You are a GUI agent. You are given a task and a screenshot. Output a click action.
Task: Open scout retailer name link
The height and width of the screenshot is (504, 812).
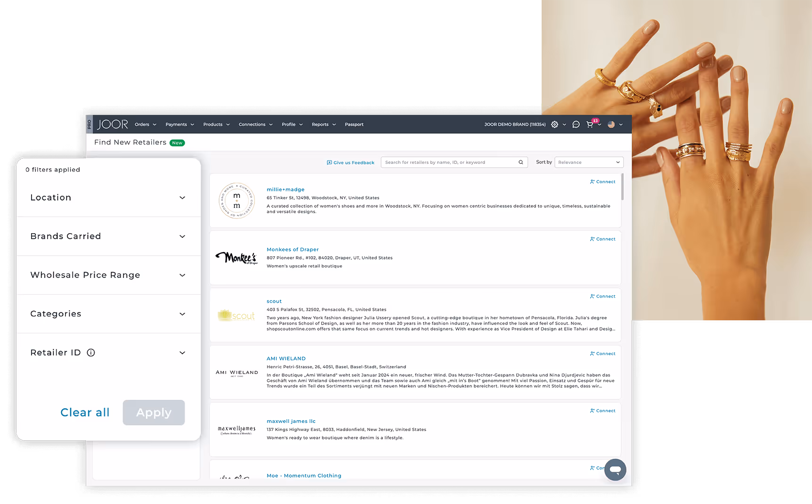pyautogui.click(x=274, y=301)
